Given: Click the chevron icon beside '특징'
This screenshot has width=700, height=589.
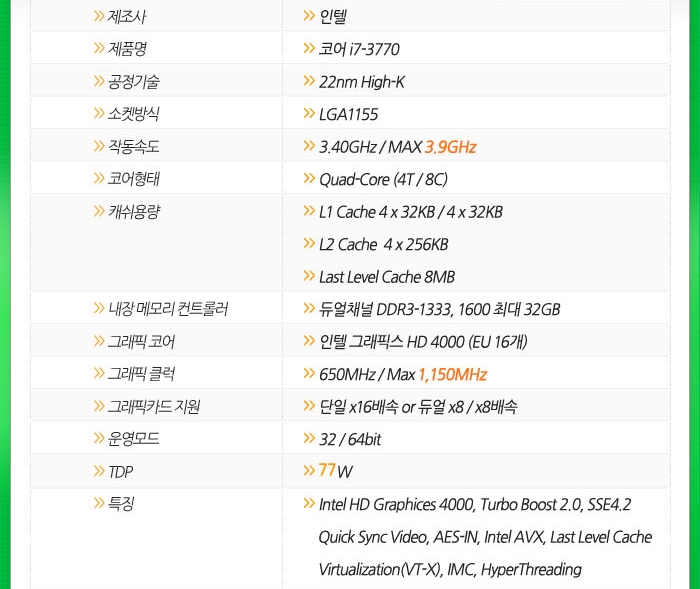Looking at the screenshot, I should [99, 503].
